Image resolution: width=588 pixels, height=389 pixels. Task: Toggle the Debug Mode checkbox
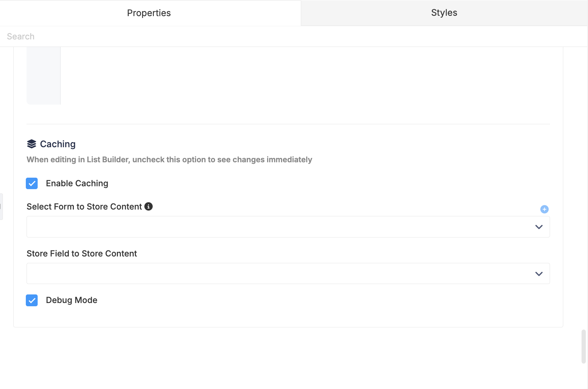click(x=32, y=300)
